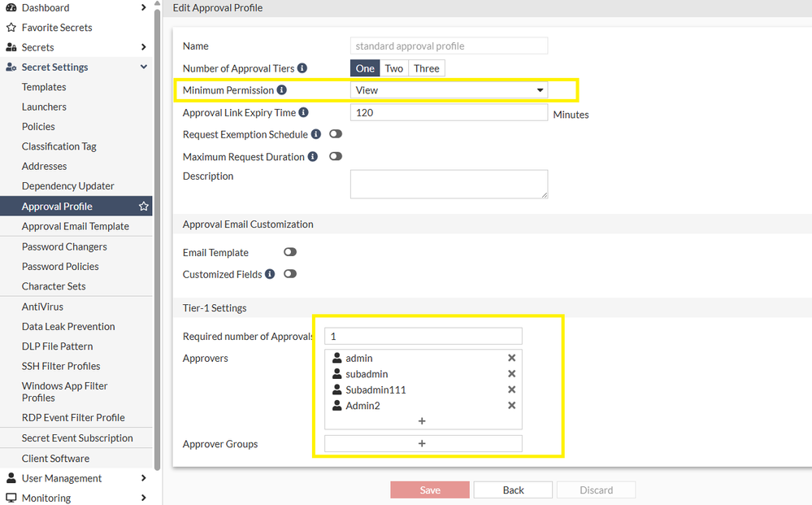Click info icon next to Minimum Permission
This screenshot has height=505, width=812.
tap(282, 90)
